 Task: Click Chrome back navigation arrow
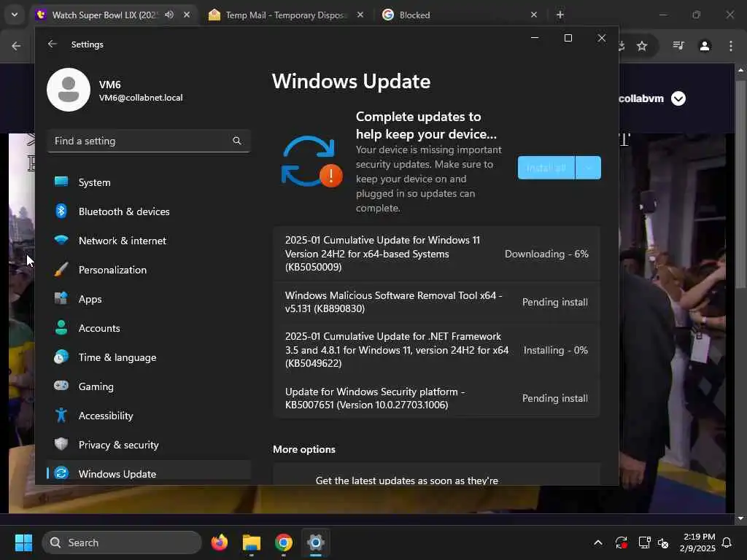click(x=16, y=46)
